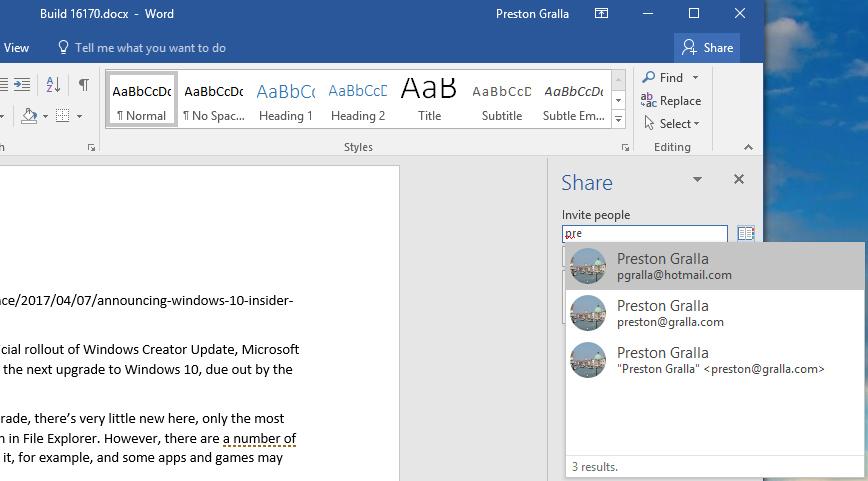
Task: Click the avatar beside pgralla@hotmail.com
Action: pyautogui.click(x=588, y=266)
